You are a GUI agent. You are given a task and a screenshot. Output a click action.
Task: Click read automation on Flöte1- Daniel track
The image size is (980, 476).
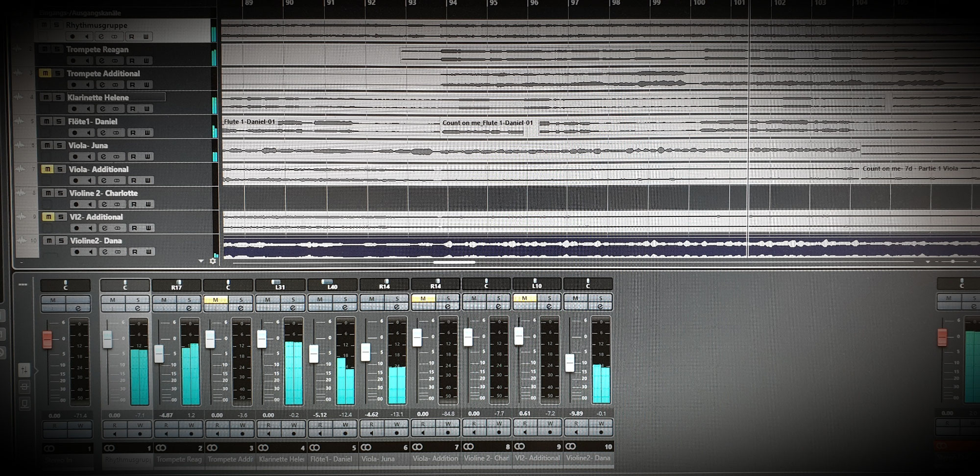coord(132,133)
